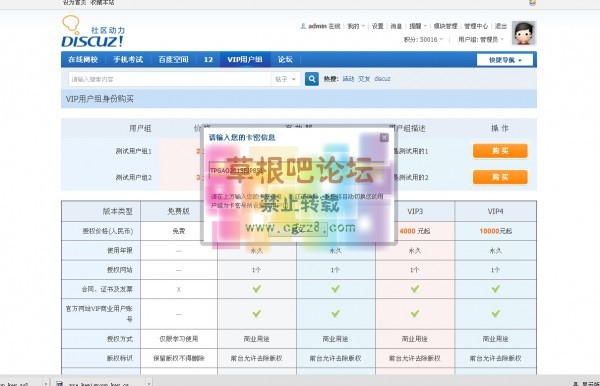Click the VIP4 checkmark in 官方网站VIP商业用户账号 row
600x386 pixels.
point(496,314)
